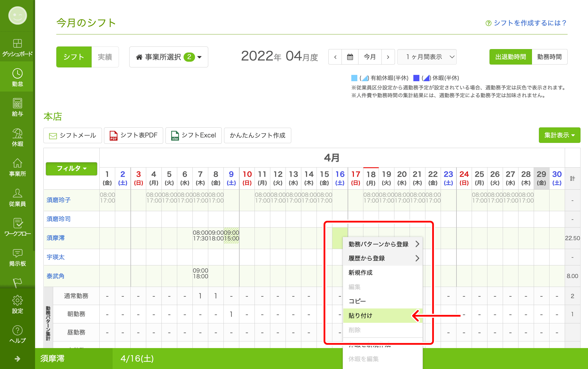
Task: Choose 新規作成 in the context menu
Action: [383, 273]
